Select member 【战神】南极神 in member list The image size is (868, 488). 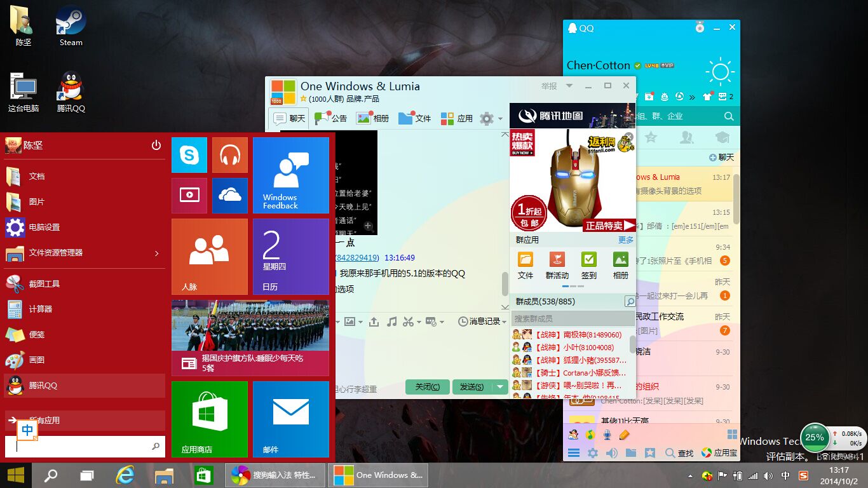(x=571, y=335)
